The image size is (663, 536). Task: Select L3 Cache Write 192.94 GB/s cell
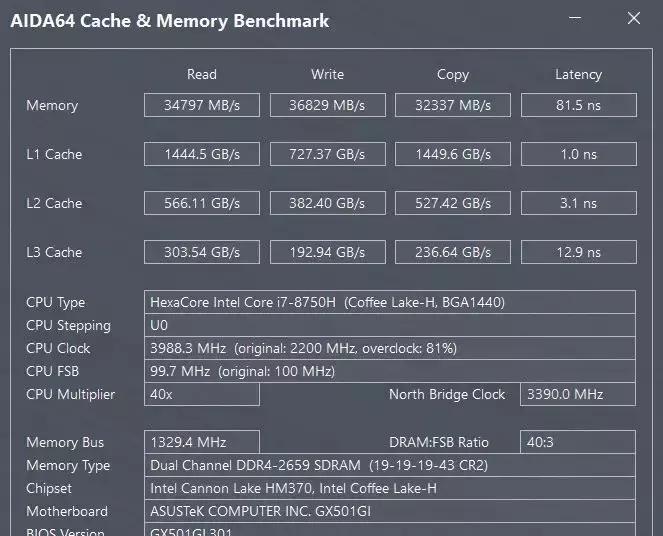click(x=327, y=252)
